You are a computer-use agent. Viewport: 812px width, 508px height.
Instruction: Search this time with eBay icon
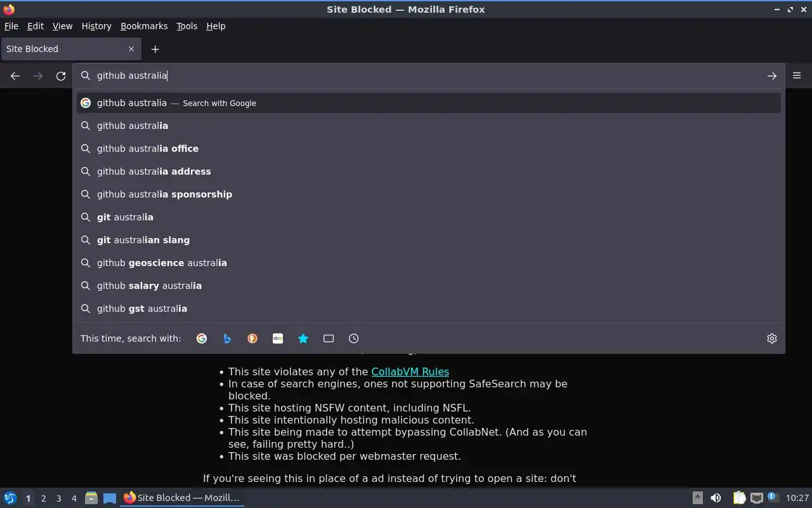(278, 338)
